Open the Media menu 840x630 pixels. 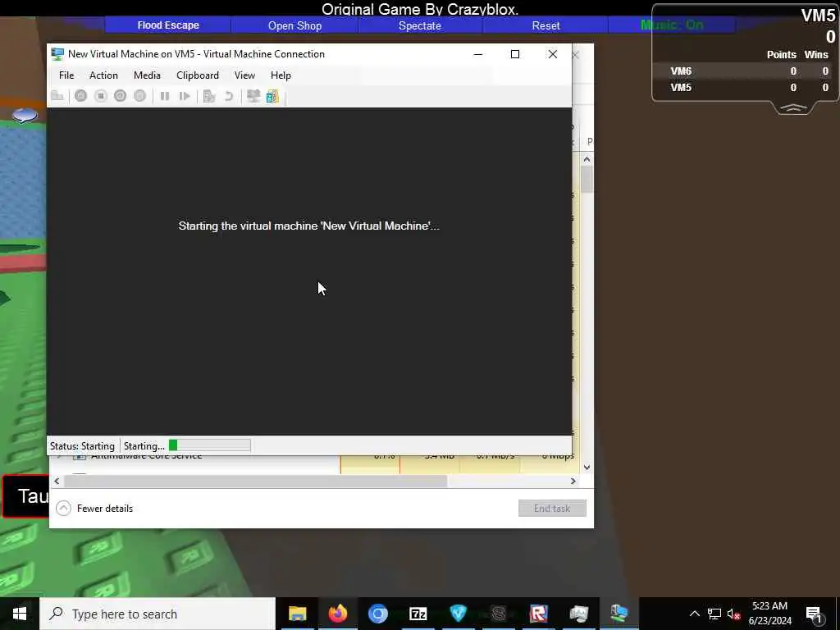click(x=147, y=75)
